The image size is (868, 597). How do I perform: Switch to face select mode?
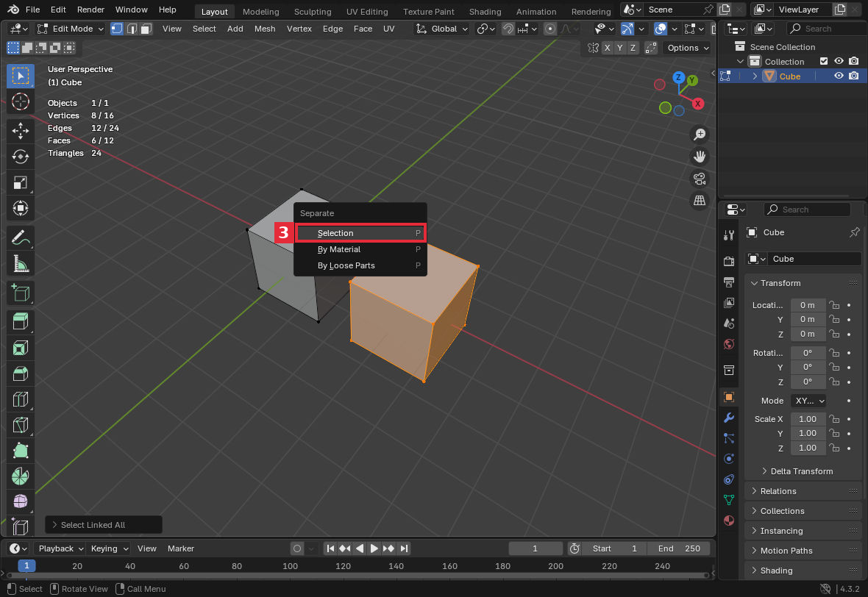click(x=146, y=29)
